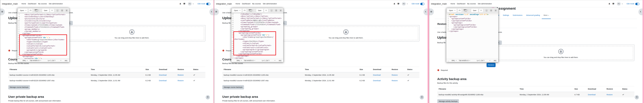Open block drawer chevron in middle page
The width and height of the screenshot is (644, 103).
coord(425,12)
